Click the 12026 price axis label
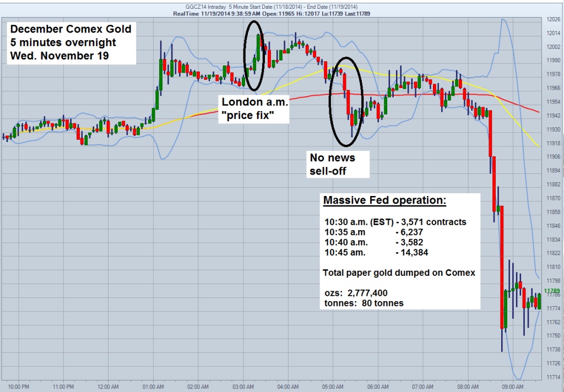The width and height of the screenshot is (564, 392). pos(552,19)
